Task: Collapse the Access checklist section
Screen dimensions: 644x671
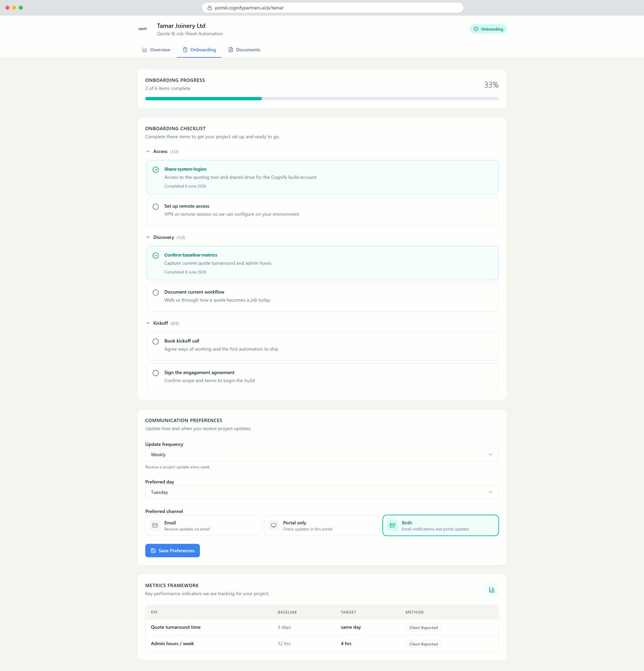Action: pos(148,151)
